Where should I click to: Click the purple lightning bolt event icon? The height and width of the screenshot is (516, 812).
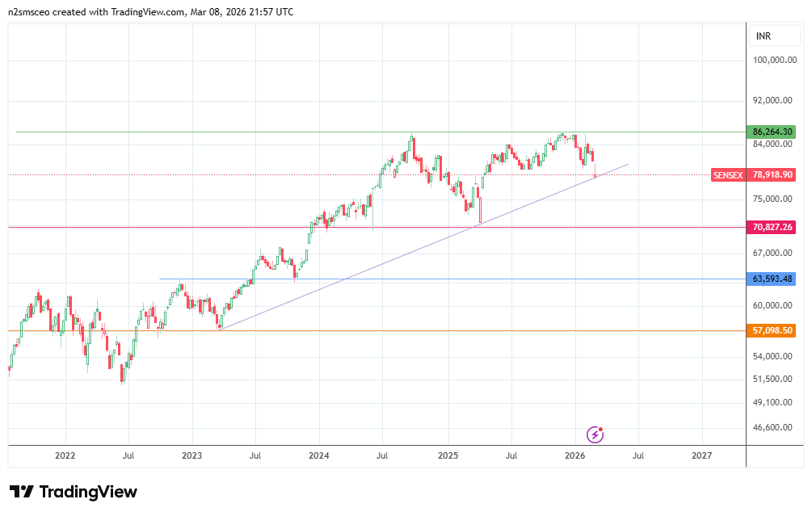coord(595,434)
